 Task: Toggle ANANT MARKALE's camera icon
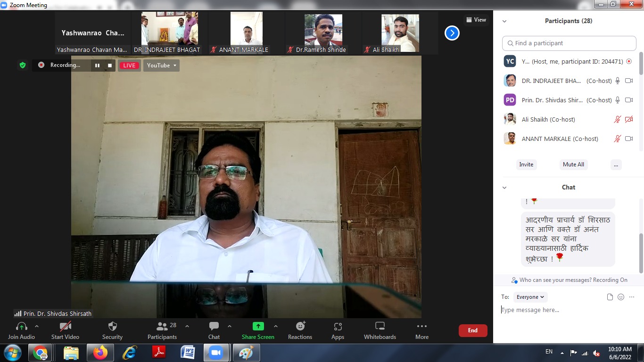click(x=629, y=139)
